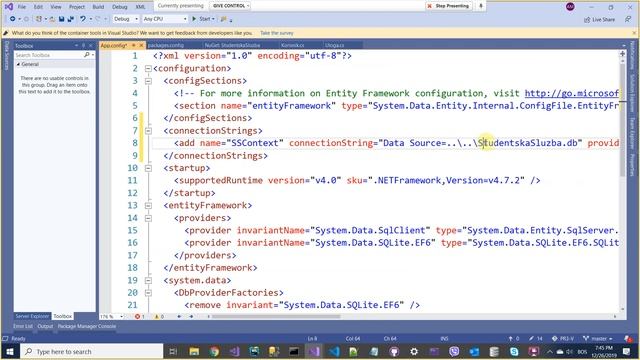640x360 pixels.
Task: Click the Search Toolbox input field
Action: [49, 55]
